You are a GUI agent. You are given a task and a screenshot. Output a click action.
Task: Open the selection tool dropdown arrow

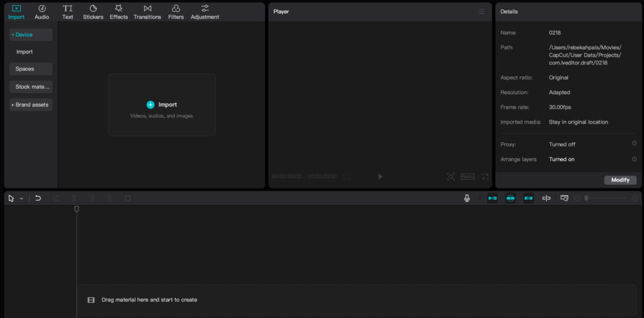21,199
